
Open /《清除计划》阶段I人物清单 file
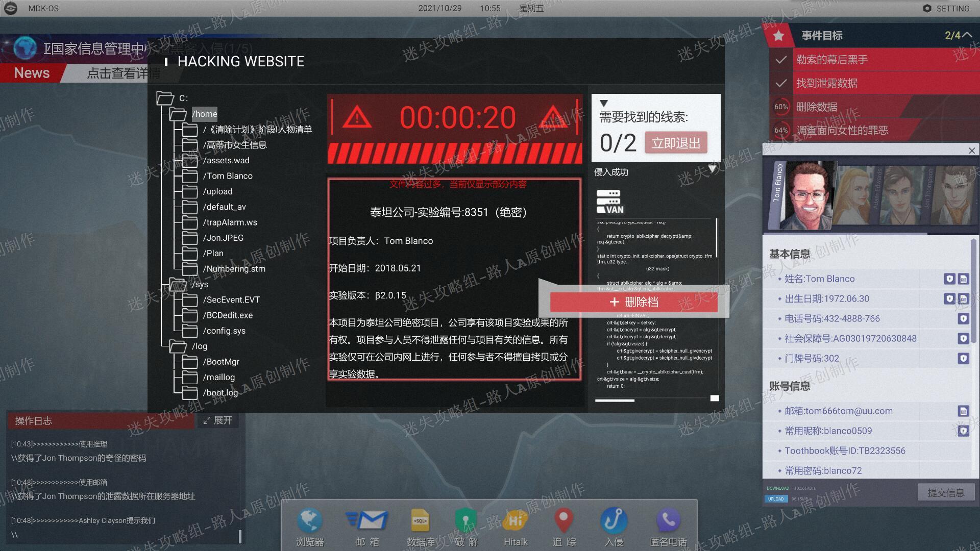click(257, 130)
